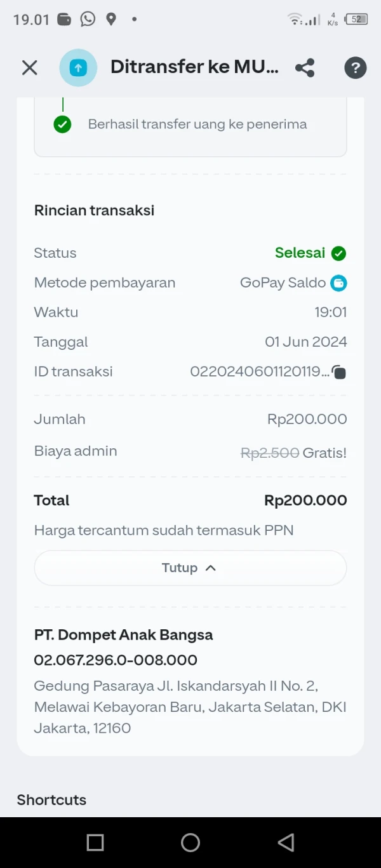This screenshot has height=868, width=381.
Task: Tap the green Selesai checkmark icon
Action: coord(338,253)
